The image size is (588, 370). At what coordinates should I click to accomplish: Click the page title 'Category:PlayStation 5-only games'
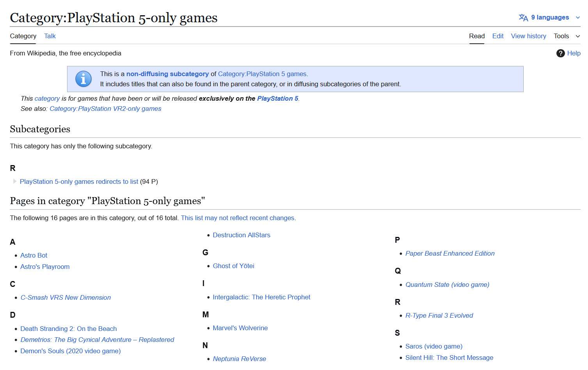(x=114, y=18)
